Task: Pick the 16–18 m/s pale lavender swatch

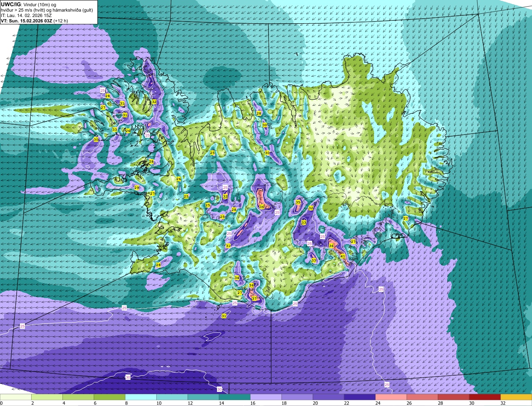Action: [x=266, y=397]
